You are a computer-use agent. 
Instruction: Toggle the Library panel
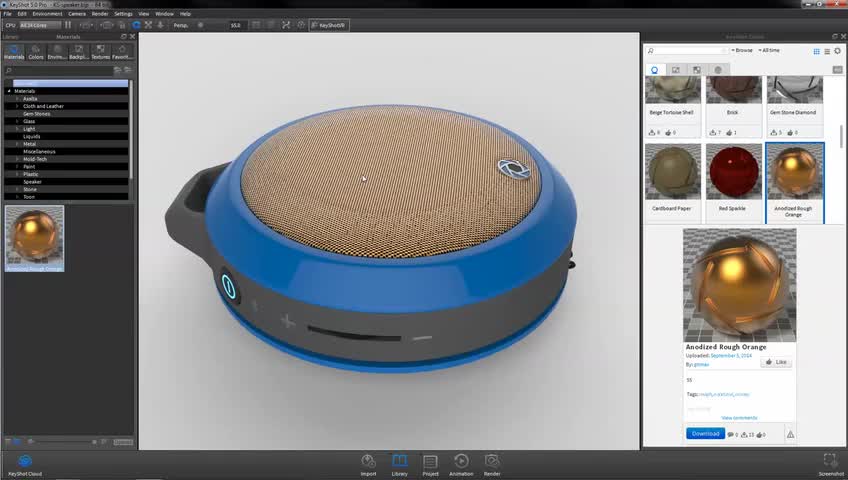pos(400,465)
